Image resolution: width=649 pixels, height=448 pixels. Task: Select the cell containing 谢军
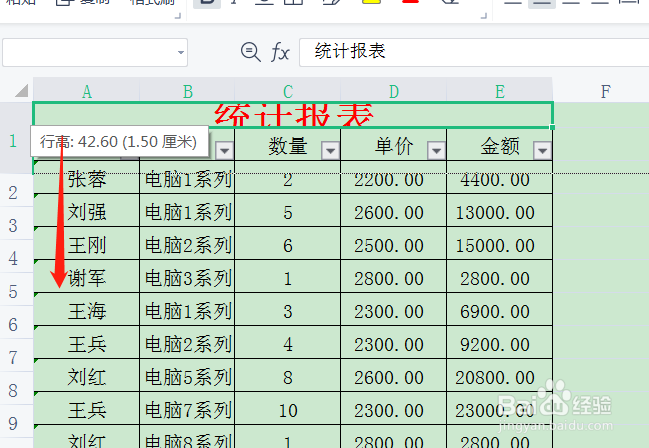click(87, 278)
